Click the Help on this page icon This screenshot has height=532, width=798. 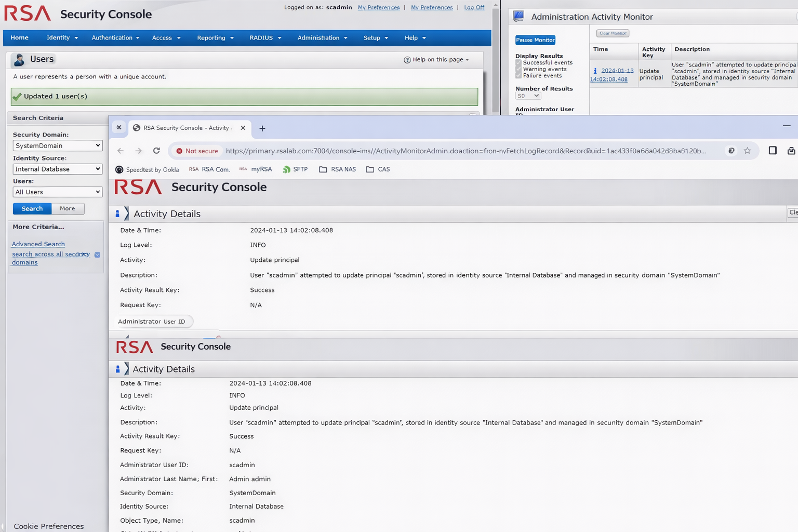click(407, 60)
